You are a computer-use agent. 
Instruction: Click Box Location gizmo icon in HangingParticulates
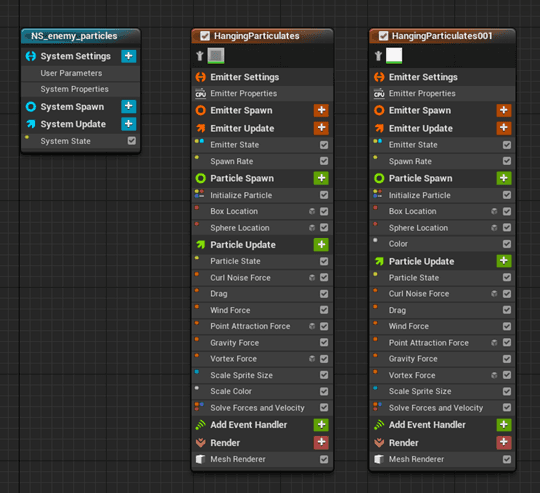tap(312, 211)
